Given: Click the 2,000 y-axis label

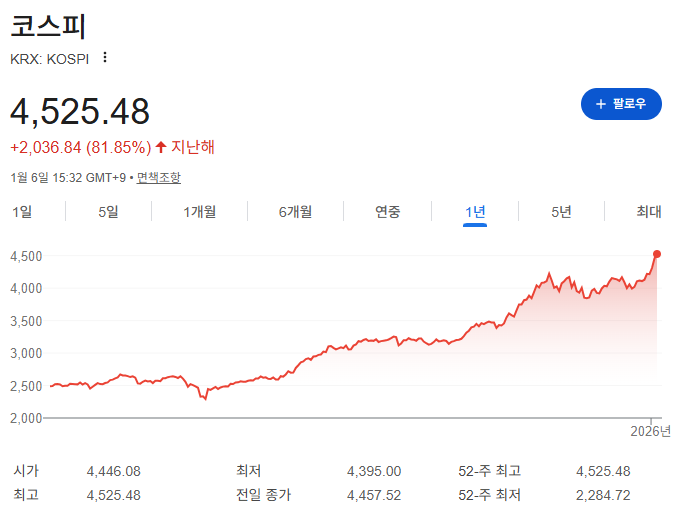Looking at the screenshot, I should click(x=26, y=418).
